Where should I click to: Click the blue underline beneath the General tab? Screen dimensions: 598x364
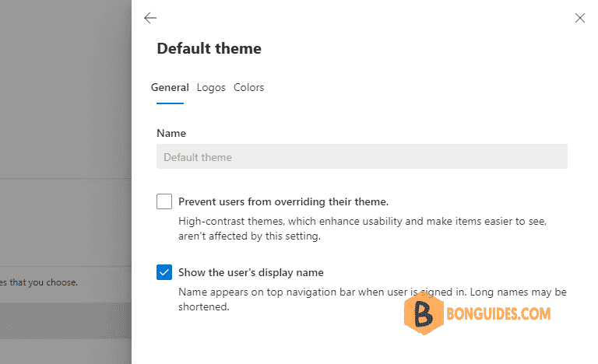coord(170,103)
